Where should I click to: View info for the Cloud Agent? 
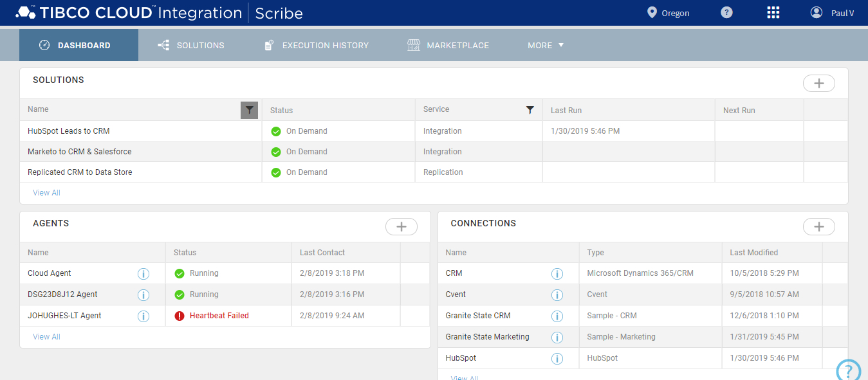click(143, 273)
